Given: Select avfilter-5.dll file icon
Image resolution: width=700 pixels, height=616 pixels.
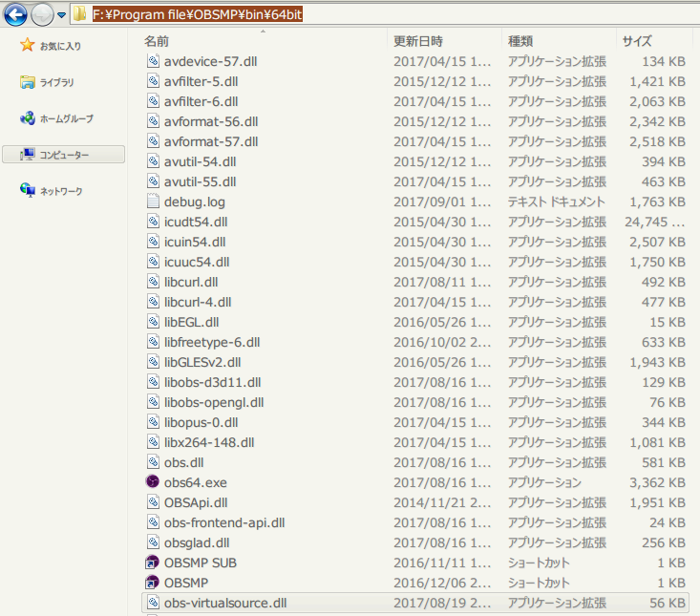Looking at the screenshot, I should (x=153, y=81).
